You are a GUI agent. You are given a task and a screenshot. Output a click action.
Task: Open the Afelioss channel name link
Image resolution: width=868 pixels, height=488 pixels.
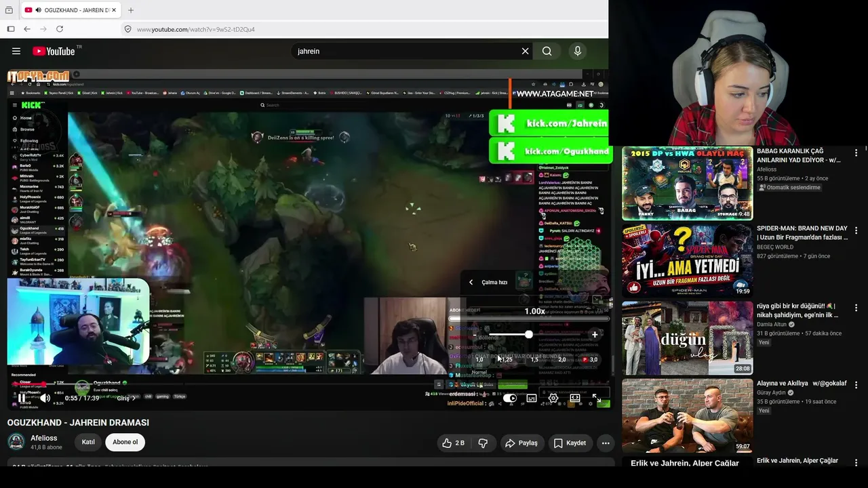[x=45, y=439]
